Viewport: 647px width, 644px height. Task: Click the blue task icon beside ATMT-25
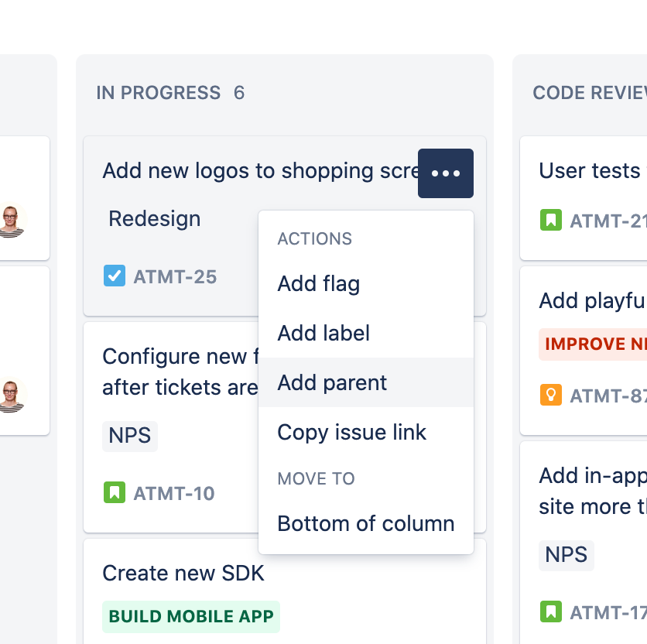pos(115,276)
